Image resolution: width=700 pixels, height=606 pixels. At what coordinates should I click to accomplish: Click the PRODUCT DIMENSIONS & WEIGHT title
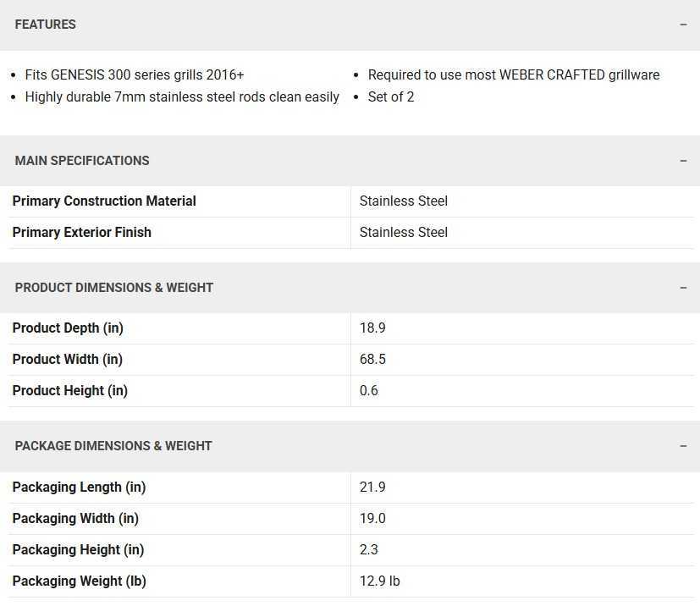(114, 288)
